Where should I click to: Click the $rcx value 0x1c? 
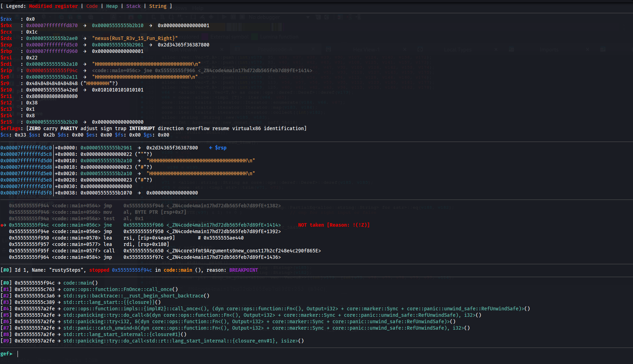point(32,32)
